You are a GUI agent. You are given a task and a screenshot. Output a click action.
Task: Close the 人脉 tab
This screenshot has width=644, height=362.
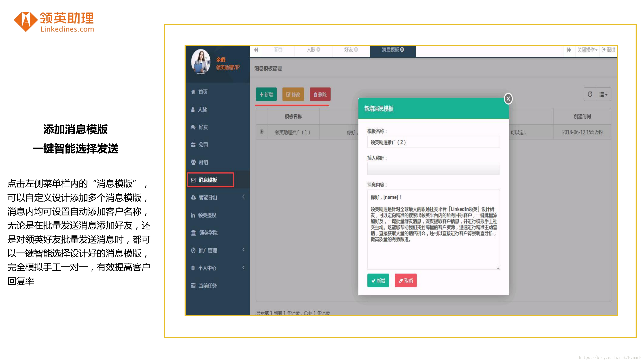[318, 50]
